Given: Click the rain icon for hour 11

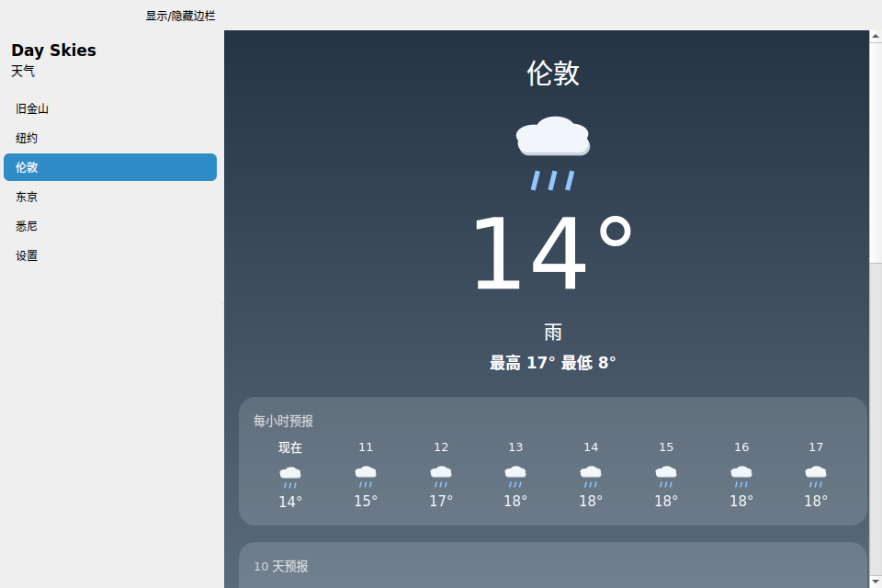Looking at the screenshot, I should 366,477.
